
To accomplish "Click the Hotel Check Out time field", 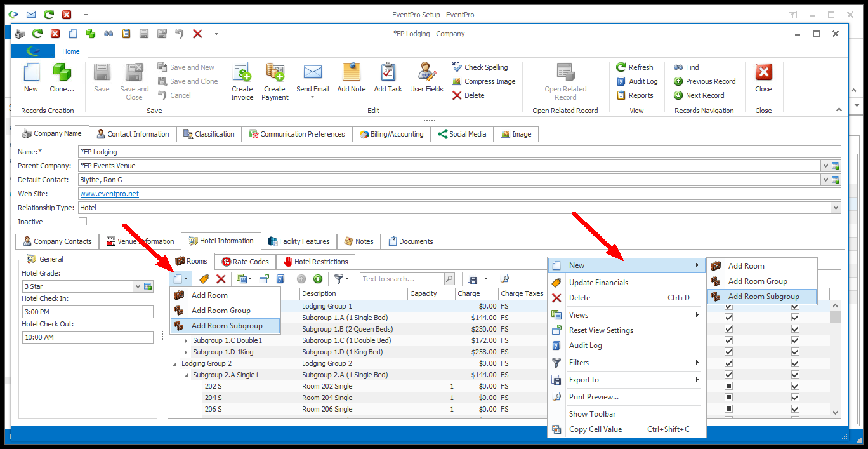I will pyautogui.click(x=88, y=337).
